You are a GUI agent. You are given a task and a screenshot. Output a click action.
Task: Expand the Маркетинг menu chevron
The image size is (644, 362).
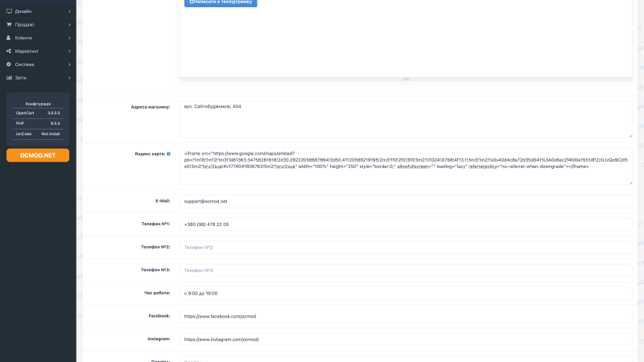69,51
